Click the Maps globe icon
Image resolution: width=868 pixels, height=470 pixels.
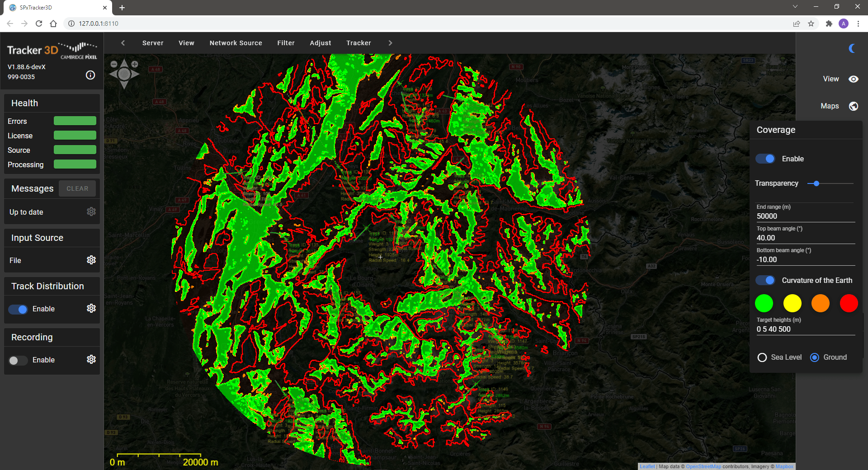point(853,106)
